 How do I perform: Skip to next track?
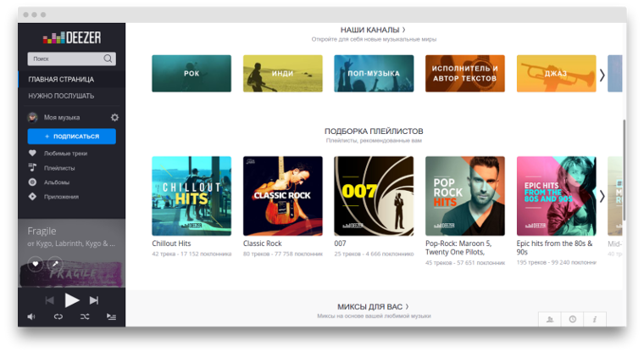pos(94,300)
